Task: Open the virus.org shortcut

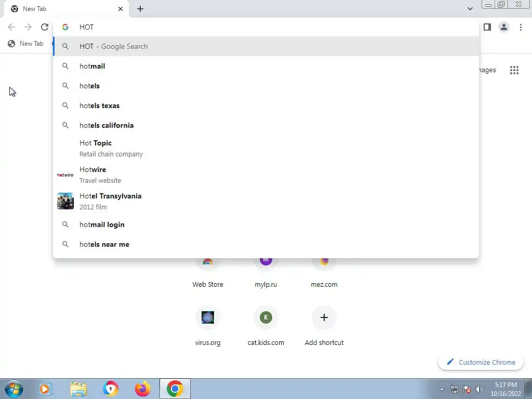Action: [x=208, y=326]
